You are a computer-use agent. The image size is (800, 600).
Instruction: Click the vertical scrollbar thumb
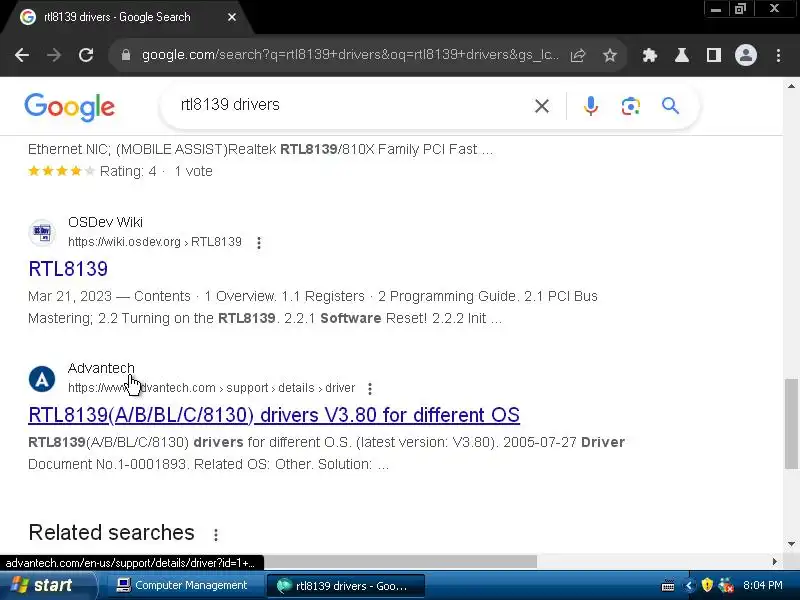791,423
